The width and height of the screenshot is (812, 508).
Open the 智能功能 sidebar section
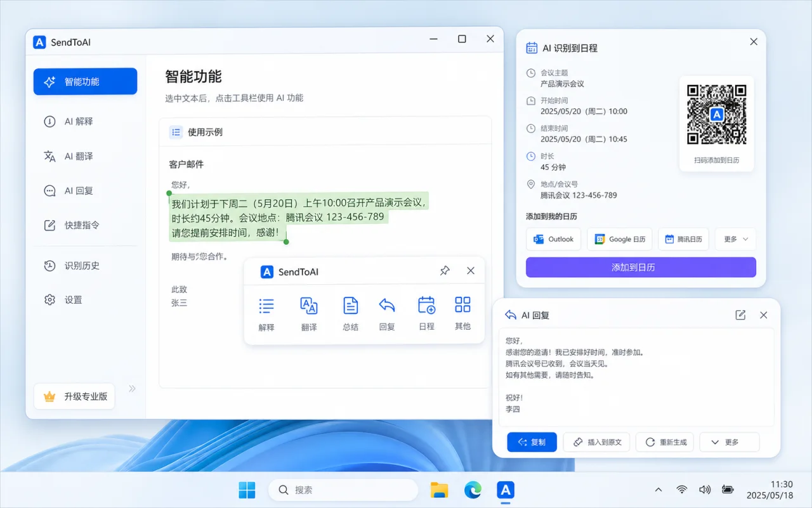click(x=85, y=81)
